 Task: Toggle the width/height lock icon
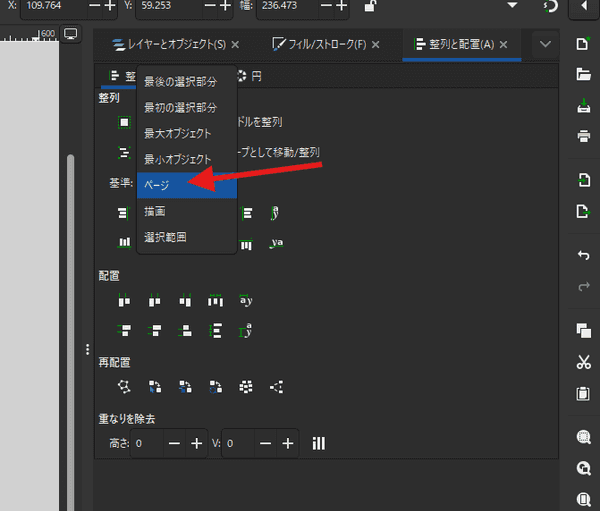pyautogui.click(x=370, y=7)
